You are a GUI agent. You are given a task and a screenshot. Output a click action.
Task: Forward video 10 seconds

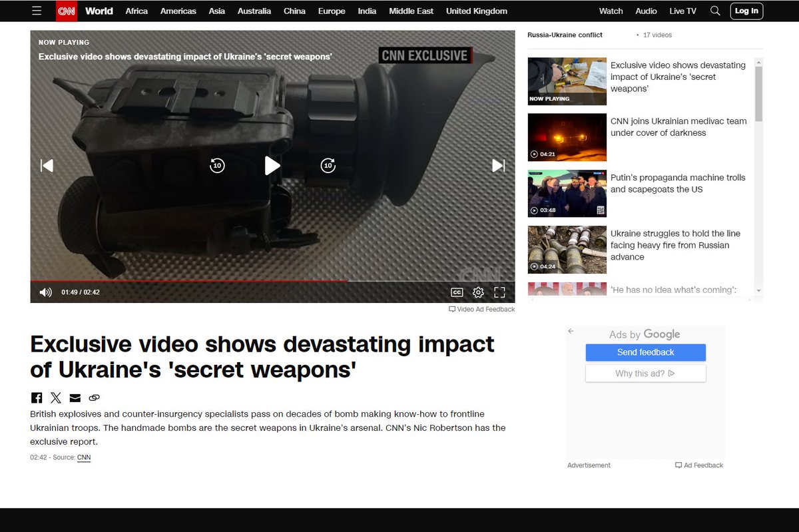pyautogui.click(x=328, y=166)
